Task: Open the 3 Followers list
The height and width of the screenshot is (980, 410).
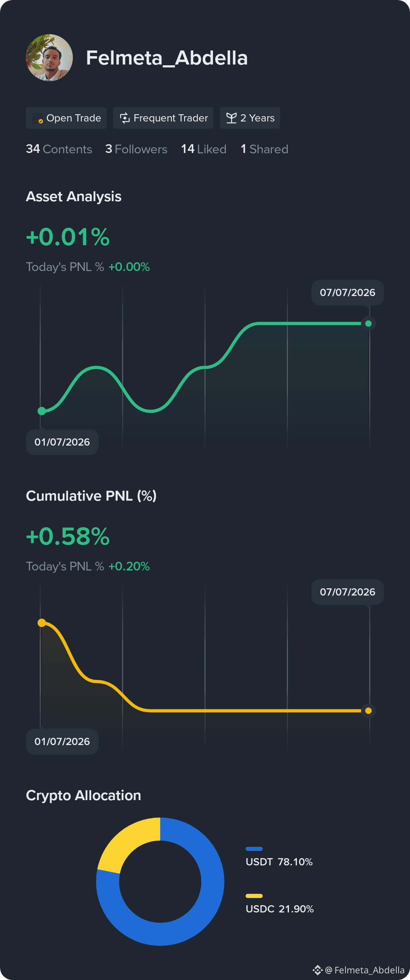Action: coord(136,149)
